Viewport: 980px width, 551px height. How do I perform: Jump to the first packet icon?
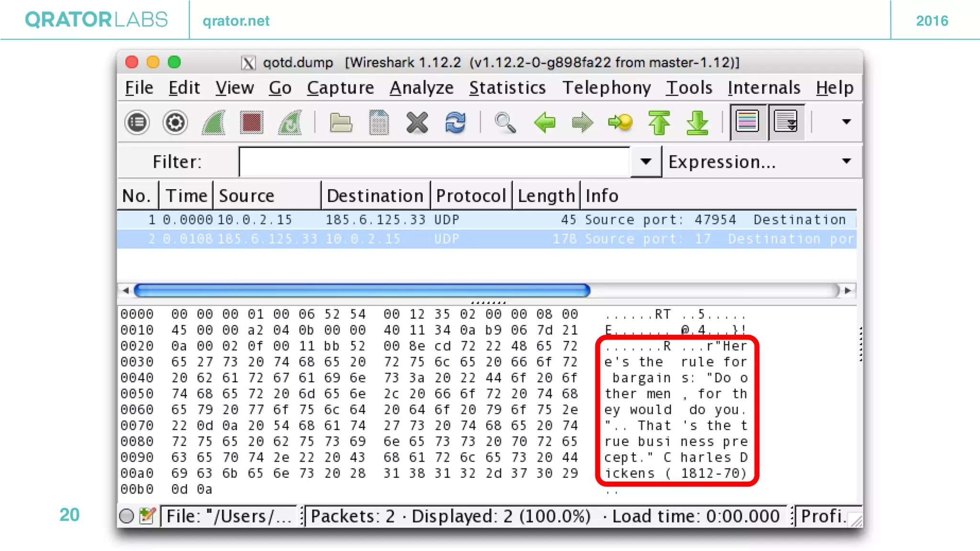pyautogui.click(x=659, y=122)
